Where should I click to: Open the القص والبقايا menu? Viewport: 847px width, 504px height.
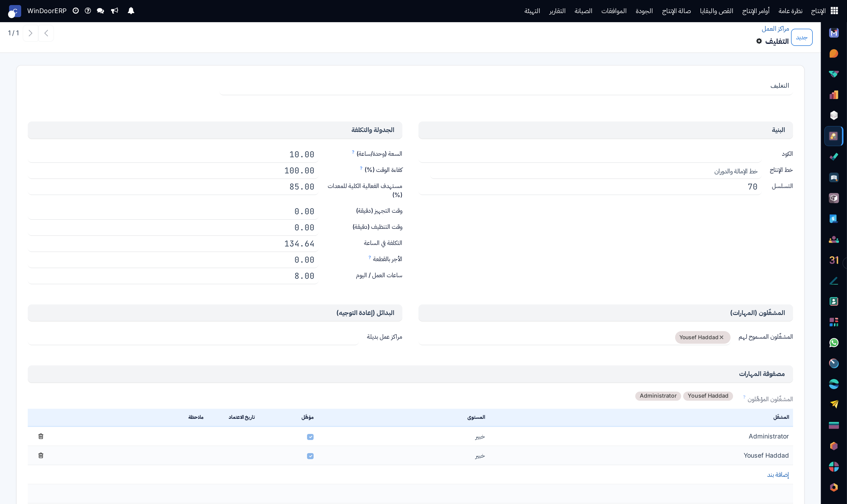[x=716, y=11]
